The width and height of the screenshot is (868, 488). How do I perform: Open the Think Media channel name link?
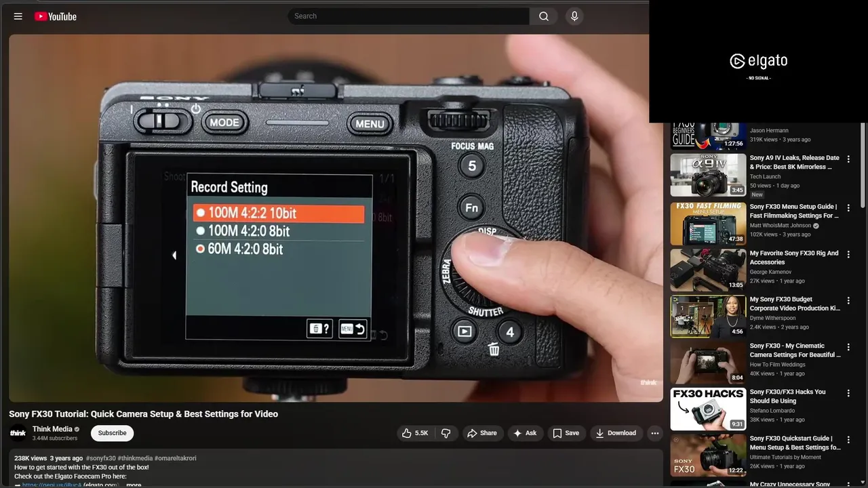click(x=52, y=429)
